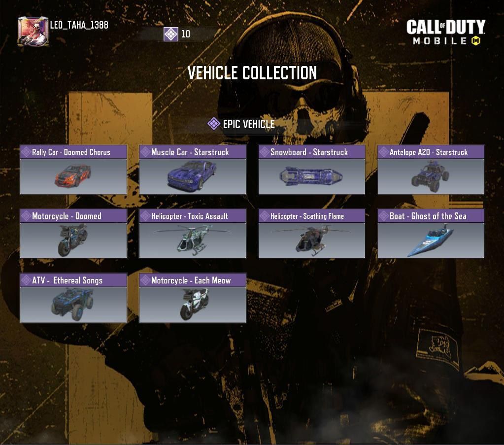
Task: Click the ATV Ethereal Songs image
Action: [x=73, y=305]
